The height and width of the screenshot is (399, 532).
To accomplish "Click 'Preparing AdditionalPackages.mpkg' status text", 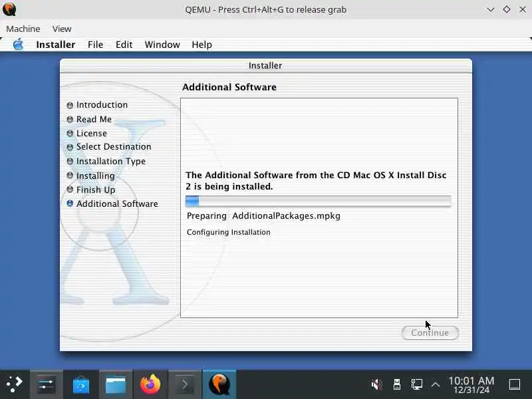I will pos(263,215).
